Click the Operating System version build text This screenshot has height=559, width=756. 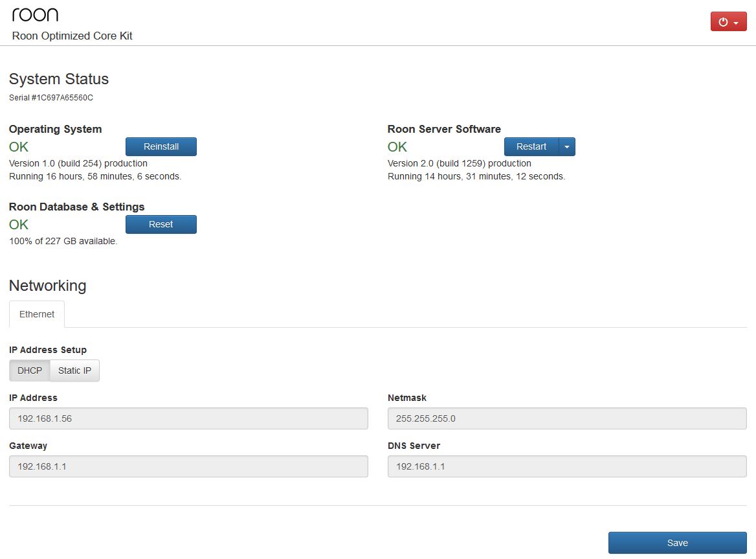[78, 163]
